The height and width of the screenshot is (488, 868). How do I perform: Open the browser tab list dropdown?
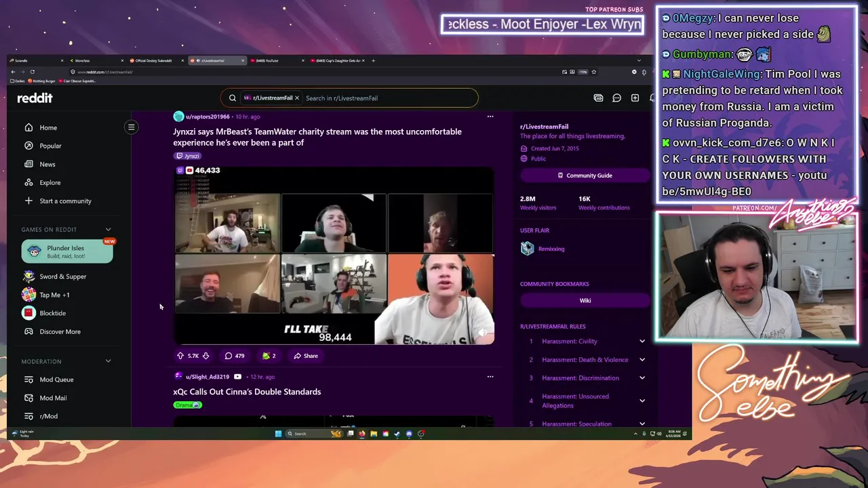coord(638,60)
